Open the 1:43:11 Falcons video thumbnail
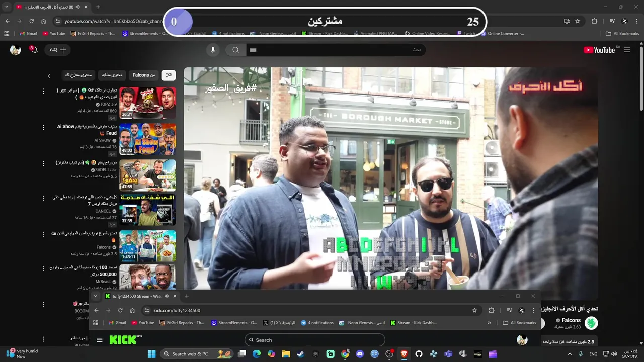 coord(147,246)
